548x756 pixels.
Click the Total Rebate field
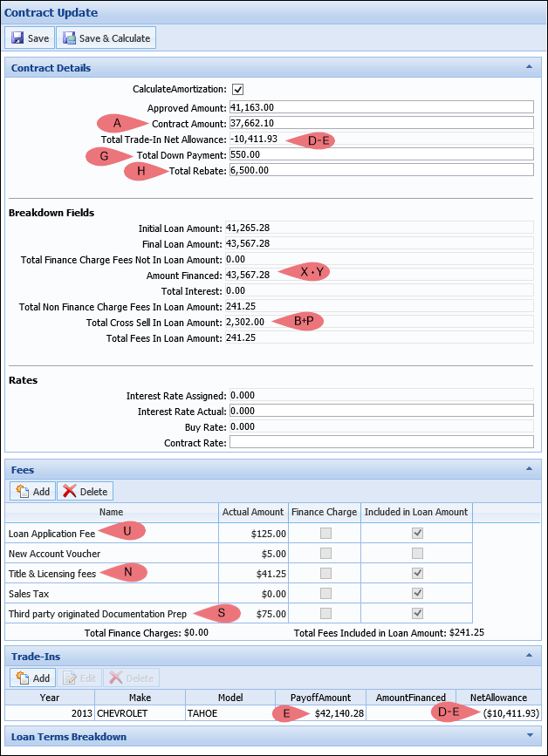click(x=381, y=170)
